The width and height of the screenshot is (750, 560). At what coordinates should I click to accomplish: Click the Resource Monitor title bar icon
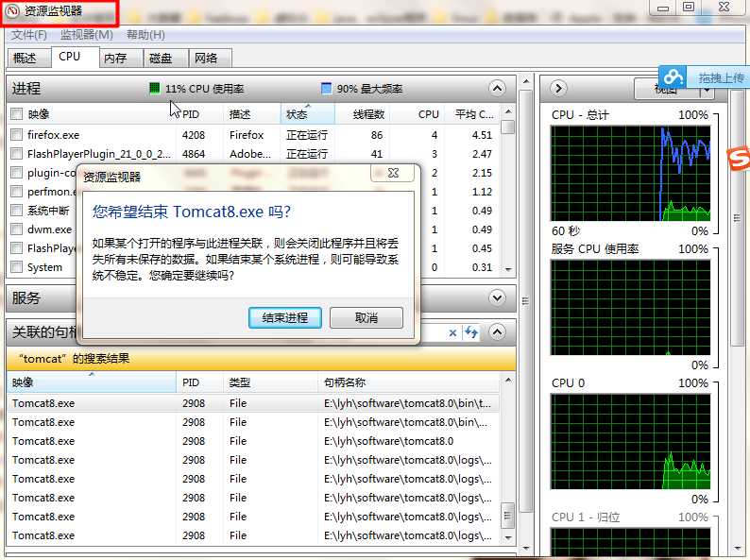pyautogui.click(x=11, y=10)
